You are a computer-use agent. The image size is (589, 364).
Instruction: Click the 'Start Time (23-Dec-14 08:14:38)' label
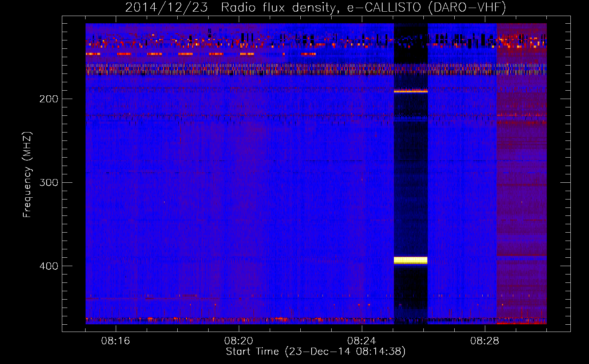[x=315, y=352]
